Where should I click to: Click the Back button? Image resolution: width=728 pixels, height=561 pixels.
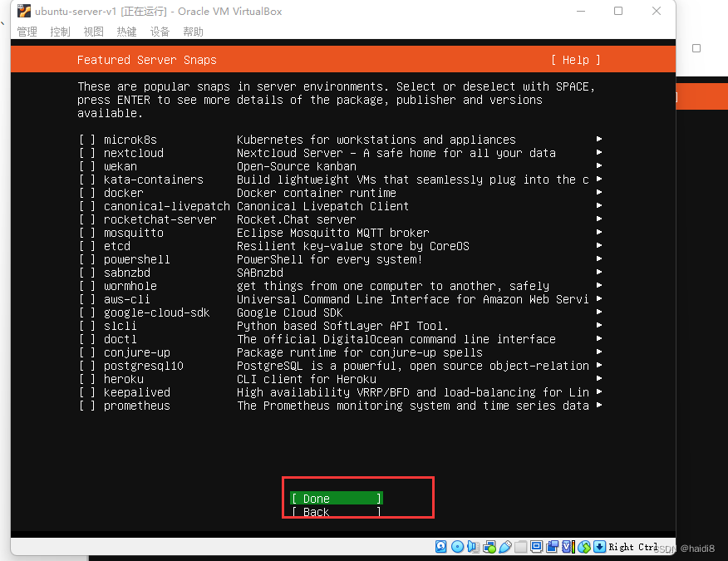click(336, 512)
